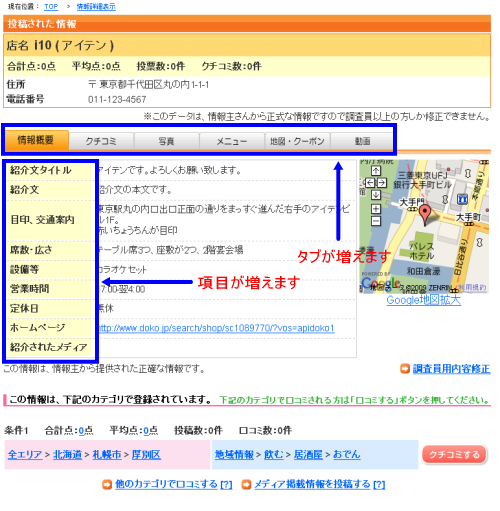Click the 目印、交通案内 row label

coord(42,220)
